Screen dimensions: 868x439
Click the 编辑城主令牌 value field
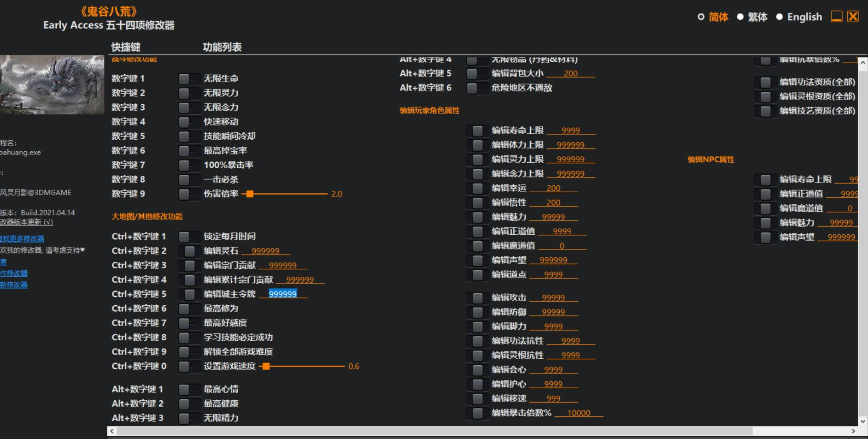coord(283,294)
